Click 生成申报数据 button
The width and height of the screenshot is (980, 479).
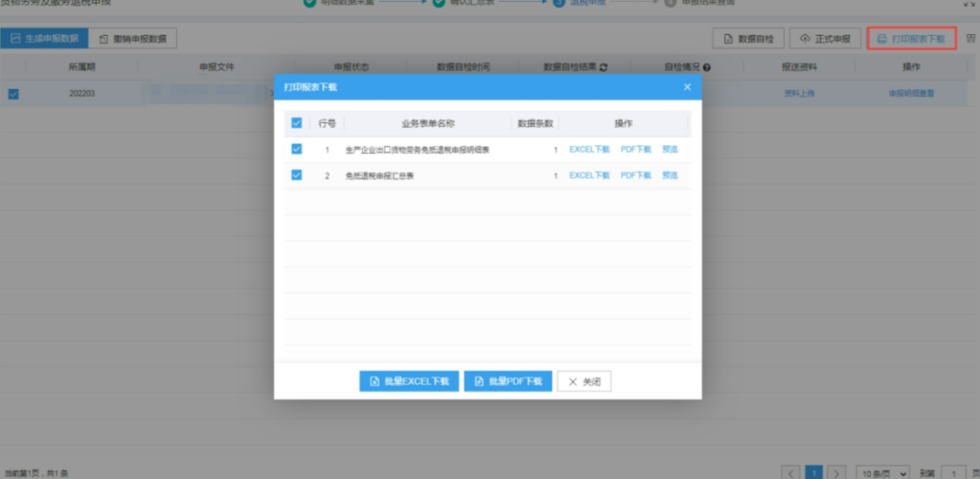point(45,39)
